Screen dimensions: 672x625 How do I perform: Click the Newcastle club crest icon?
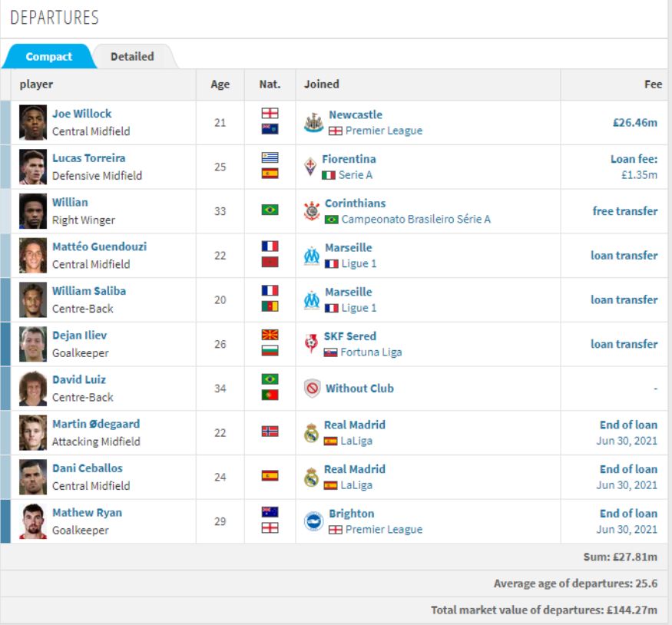click(313, 123)
